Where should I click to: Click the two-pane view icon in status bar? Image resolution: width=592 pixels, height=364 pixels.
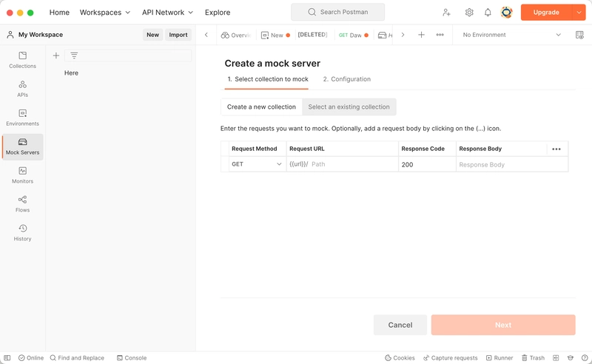(556, 358)
